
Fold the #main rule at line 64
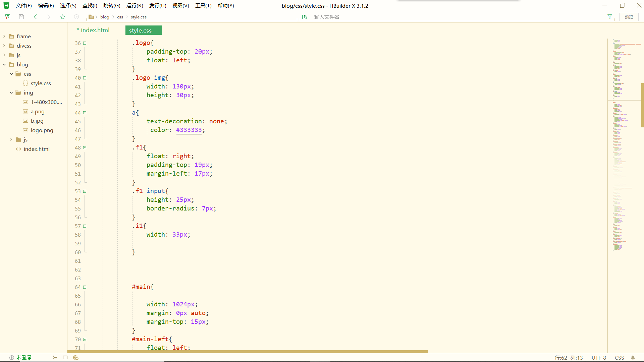coord(85,287)
